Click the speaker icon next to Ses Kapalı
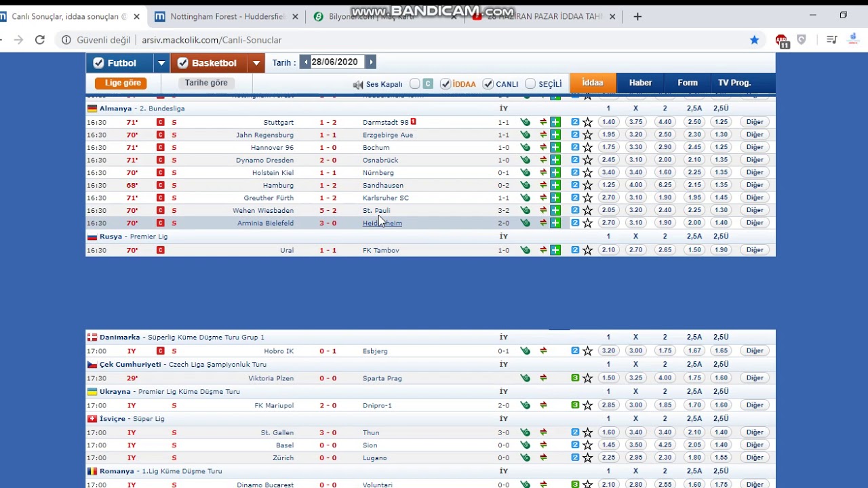868x488 pixels. point(357,84)
